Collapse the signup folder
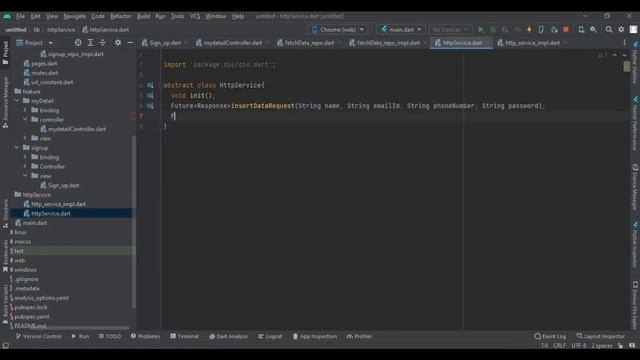Image resolution: width=640 pixels, height=360 pixels. (x=17, y=148)
